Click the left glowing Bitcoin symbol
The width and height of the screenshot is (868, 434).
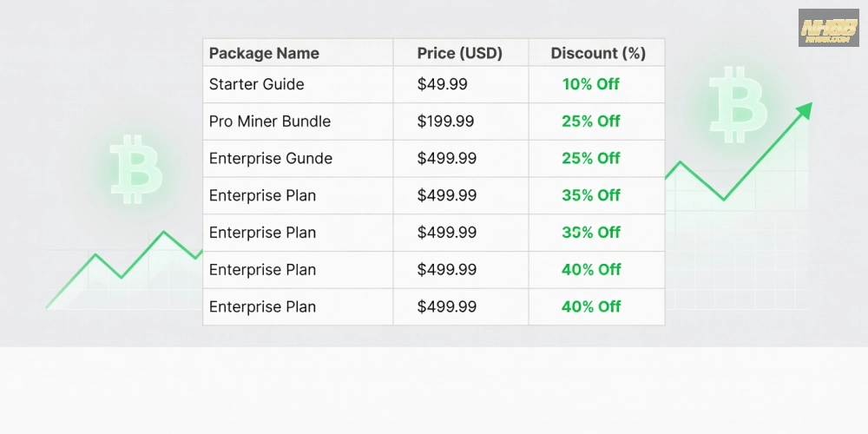(135, 169)
